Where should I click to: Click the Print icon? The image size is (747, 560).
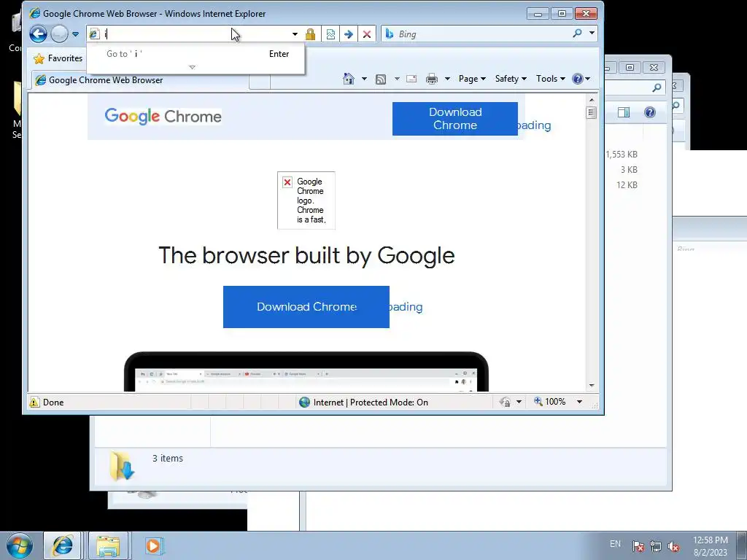[x=432, y=79]
